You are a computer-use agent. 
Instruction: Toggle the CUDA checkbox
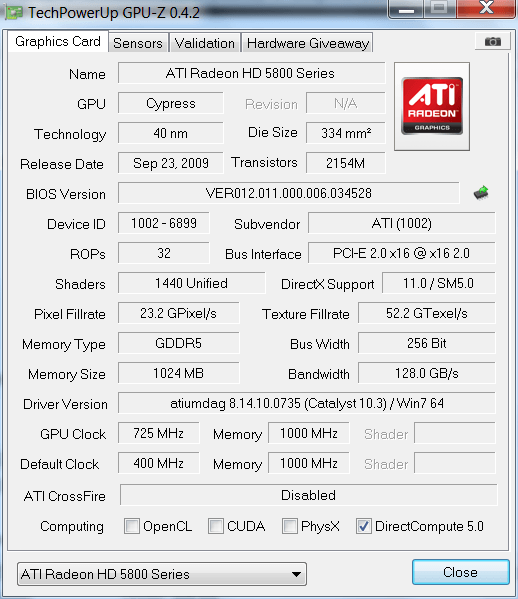point(215,526)
